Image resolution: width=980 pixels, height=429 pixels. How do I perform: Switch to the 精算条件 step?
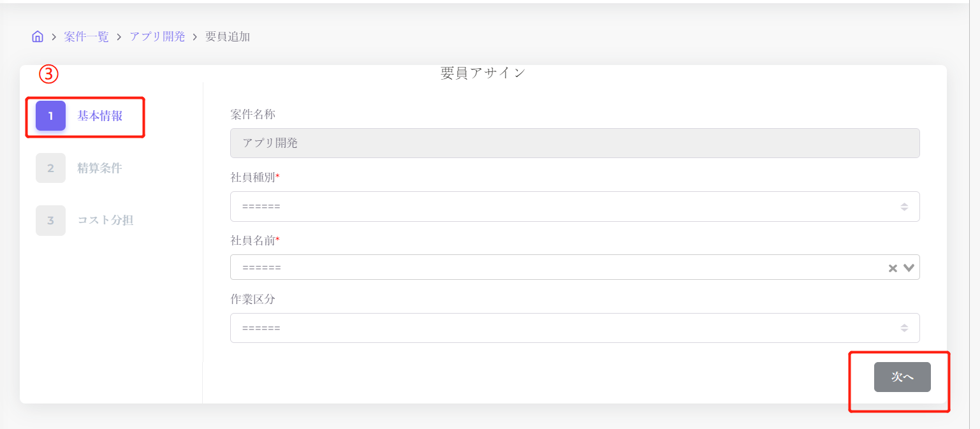pyautogui.click(x=99, y=168)
